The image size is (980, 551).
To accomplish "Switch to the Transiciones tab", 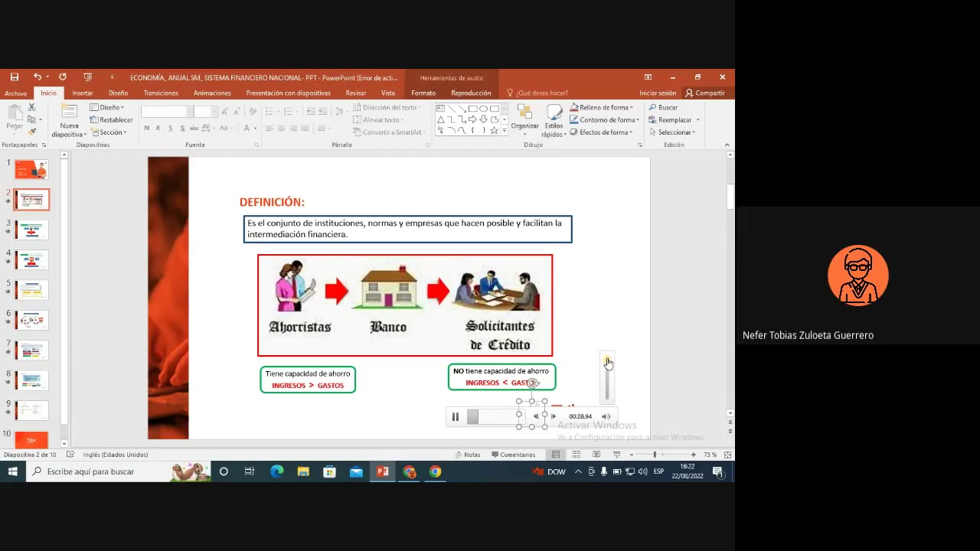I will tap(161, 93).
